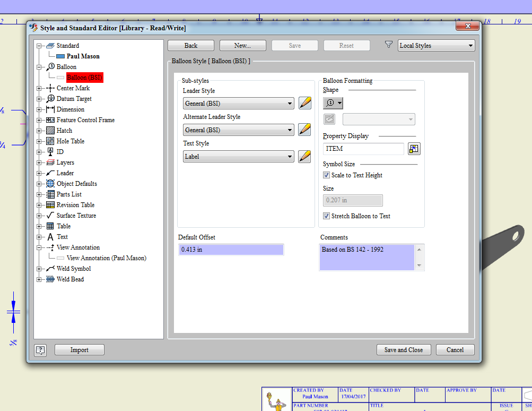The image size is (532, 411).
Task: Click the Text Style edit pencil icon
Action: coord(304,156)
